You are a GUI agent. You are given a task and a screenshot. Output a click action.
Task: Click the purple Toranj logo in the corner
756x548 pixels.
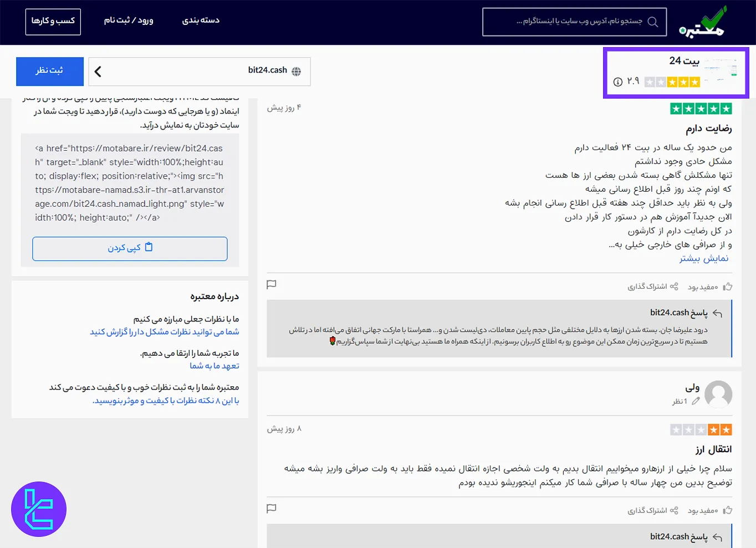click(39, 509)
